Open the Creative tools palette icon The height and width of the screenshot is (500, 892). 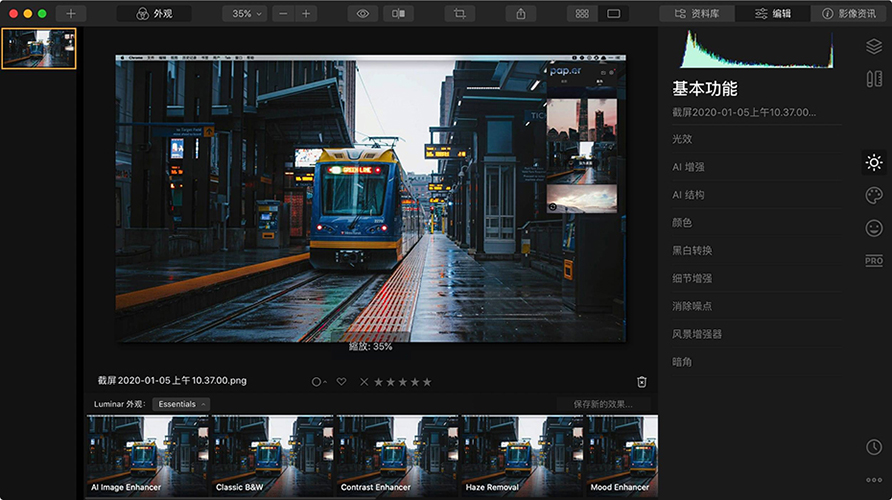[x=873, y=195]
